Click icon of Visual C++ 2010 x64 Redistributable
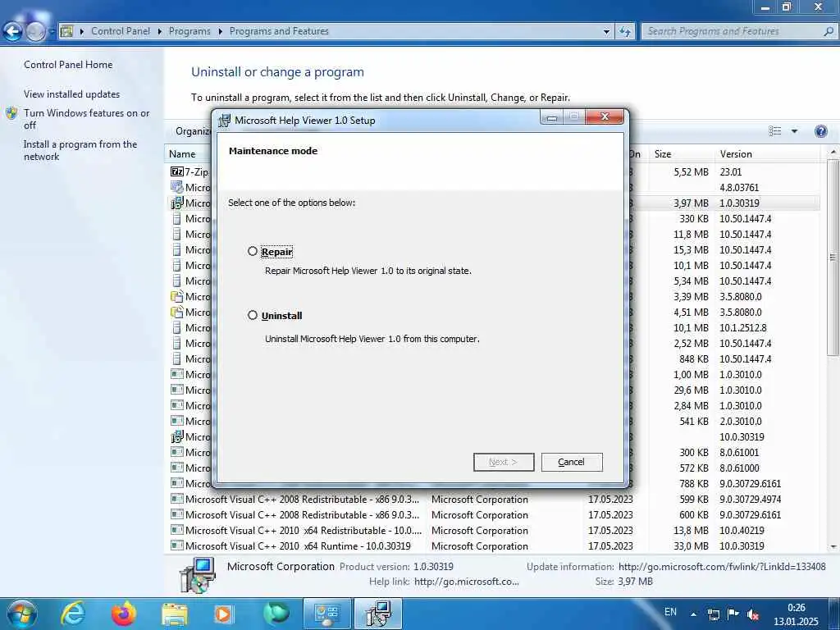This screenshot has width=840, height=630. pos(177,530)
